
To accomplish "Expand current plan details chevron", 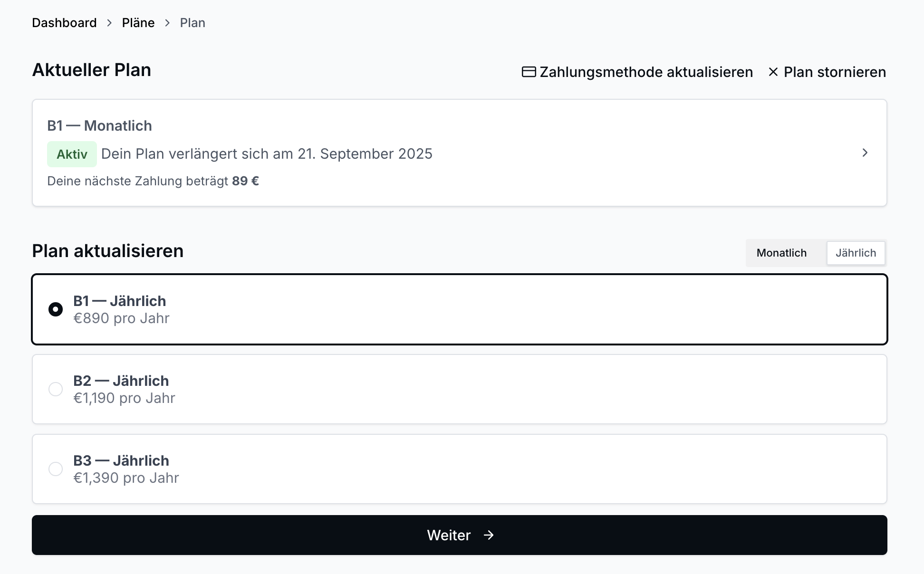I will pos(865,153).
